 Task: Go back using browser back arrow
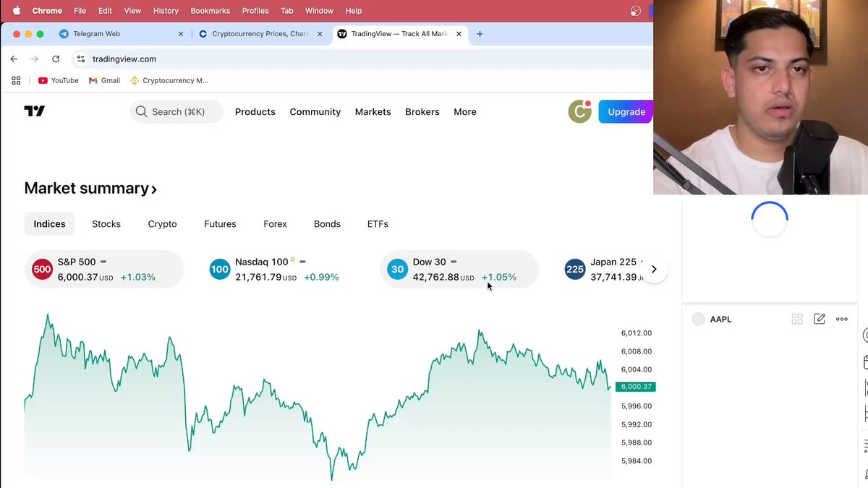14,59
